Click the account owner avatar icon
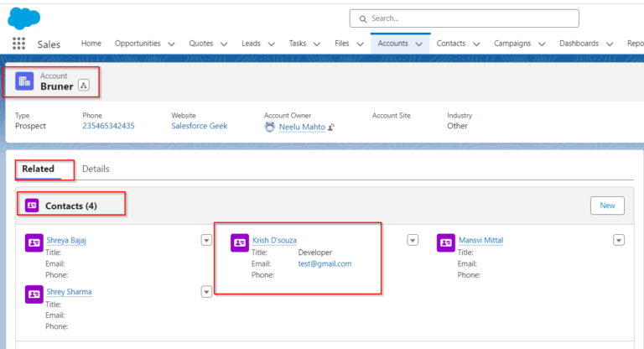Viewport: 644px width, 349px height. point(269,127)
